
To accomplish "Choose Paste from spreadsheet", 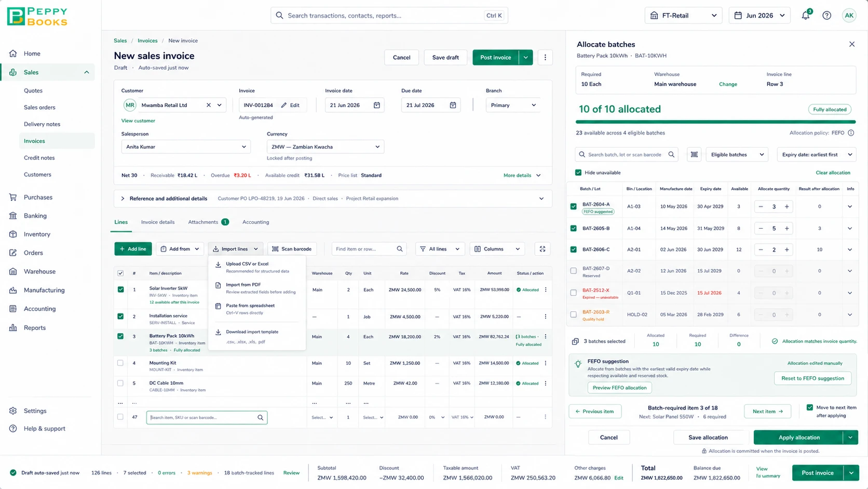I will (257, 309).
